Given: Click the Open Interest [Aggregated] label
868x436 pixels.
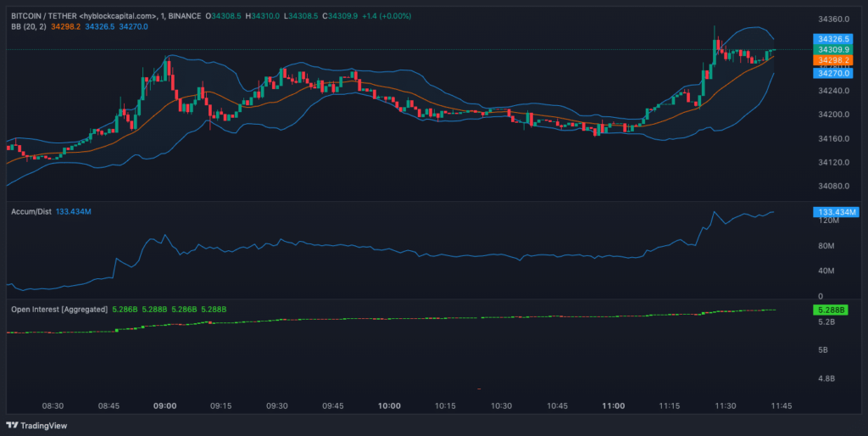Looking at the screenshot, I should pyautogui.click(x=59, y=309).
